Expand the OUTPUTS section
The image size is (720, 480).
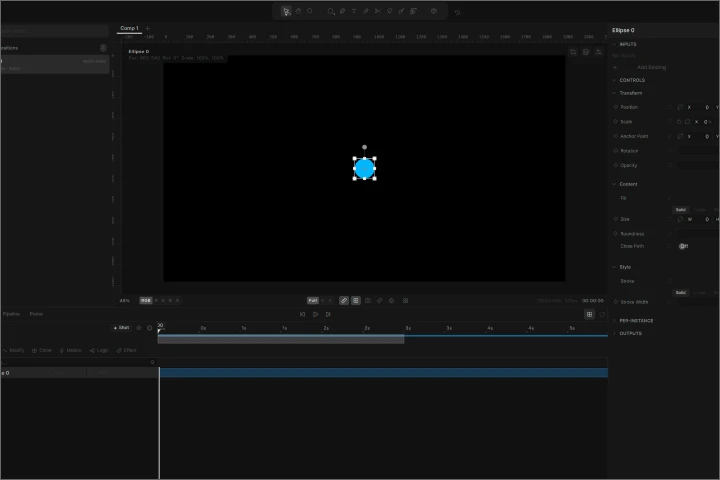click(630, 333)
